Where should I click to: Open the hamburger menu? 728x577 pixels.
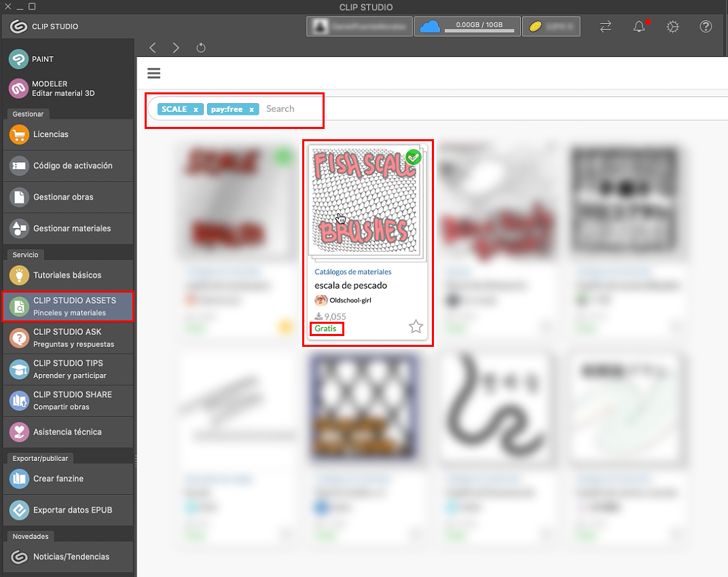[x=153, y=73]
